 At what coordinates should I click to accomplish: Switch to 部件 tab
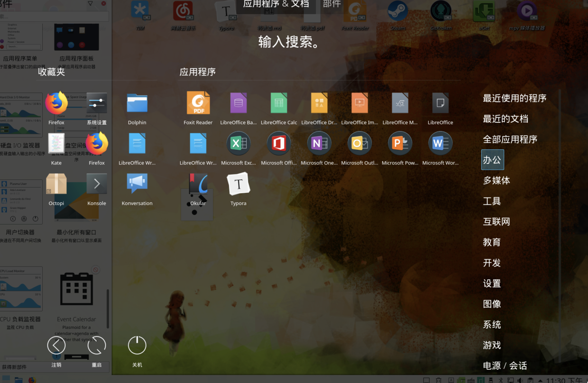coord(331,4)
